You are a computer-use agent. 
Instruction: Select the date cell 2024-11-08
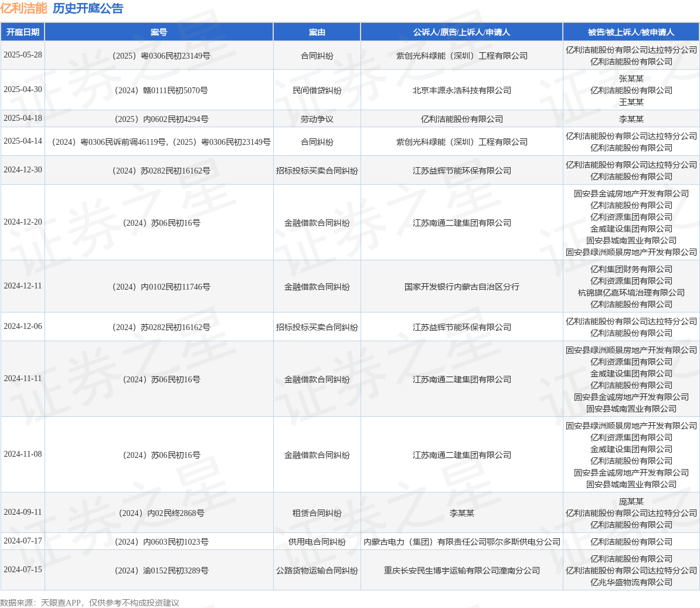(x=23, y=454)
